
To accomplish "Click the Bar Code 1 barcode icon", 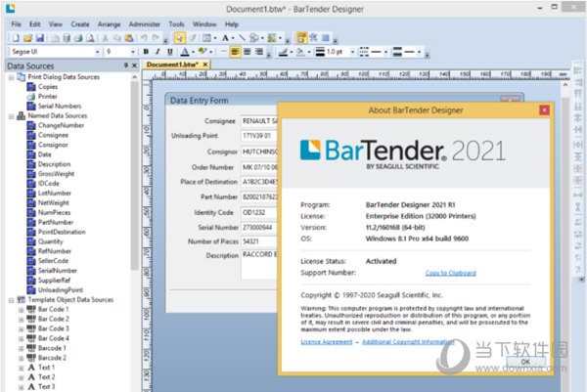I will pos(31,309).
